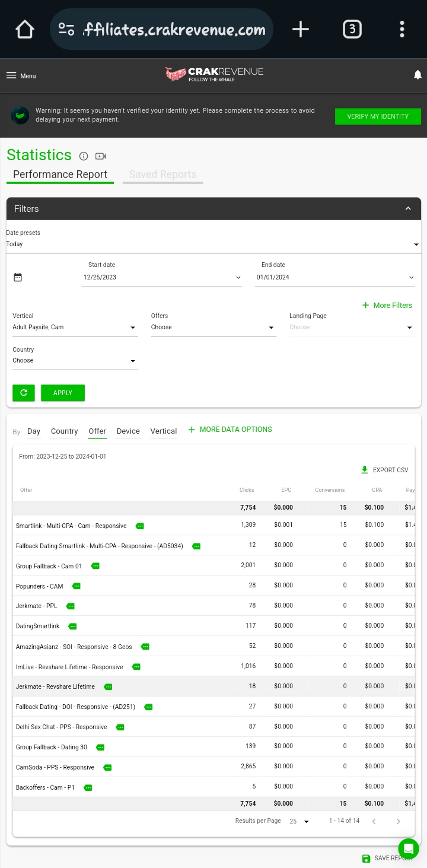Viewport: 427px width, 868px height.
Task: Sort by Clicks column header
Action: click(247, 490)
